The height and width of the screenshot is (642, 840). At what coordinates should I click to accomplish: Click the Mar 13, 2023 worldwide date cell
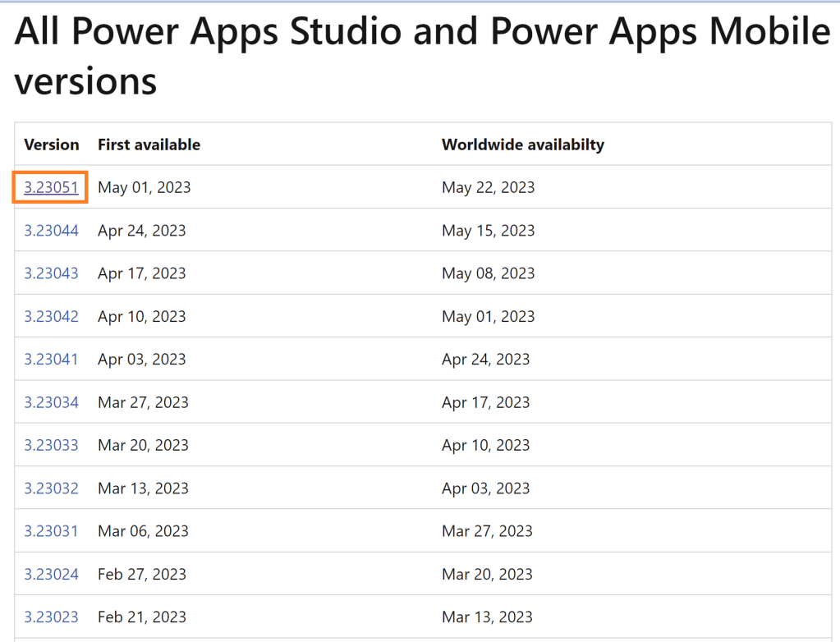click(x=487, y=617)
